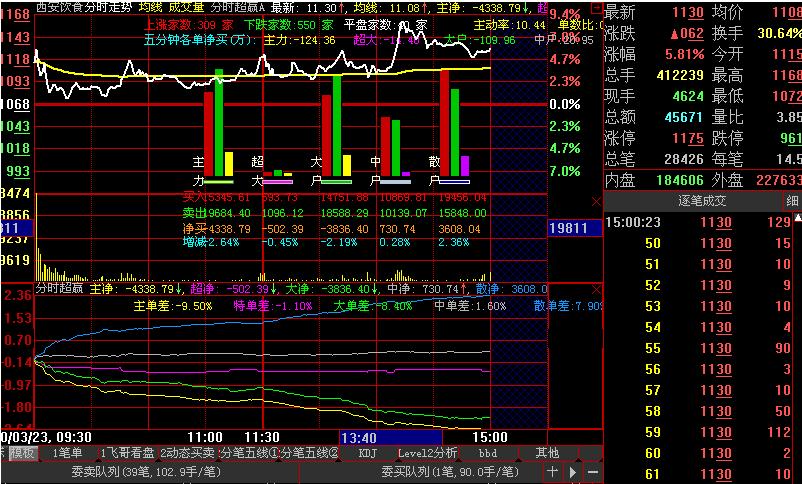
Task: Click the minus icon in bottom bar
Action: click(593, 472)
